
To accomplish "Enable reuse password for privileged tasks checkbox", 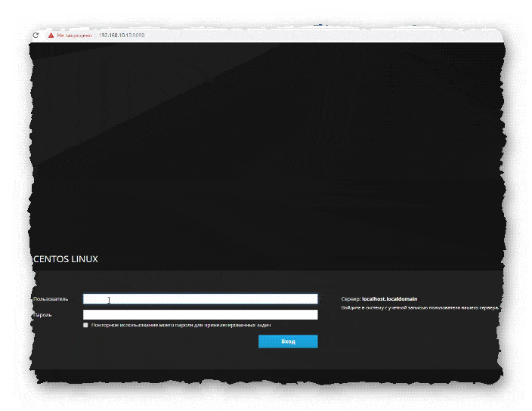I will click(85, 325).
